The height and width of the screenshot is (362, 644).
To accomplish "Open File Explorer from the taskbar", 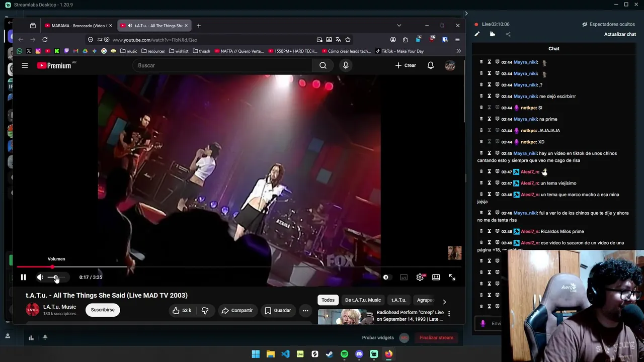I will pos(270,354).
